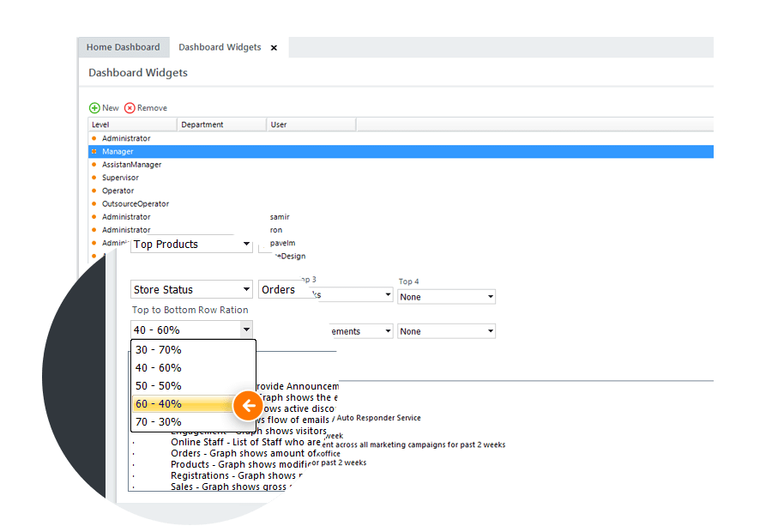Click the Online Staff description line
772x532 pixels.
pos(245,443)
